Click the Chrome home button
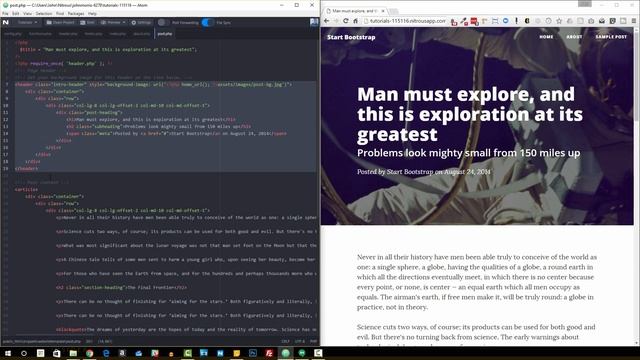Image resolution: width=640 pixels, height=360 pixels. (x=356, y=21)
